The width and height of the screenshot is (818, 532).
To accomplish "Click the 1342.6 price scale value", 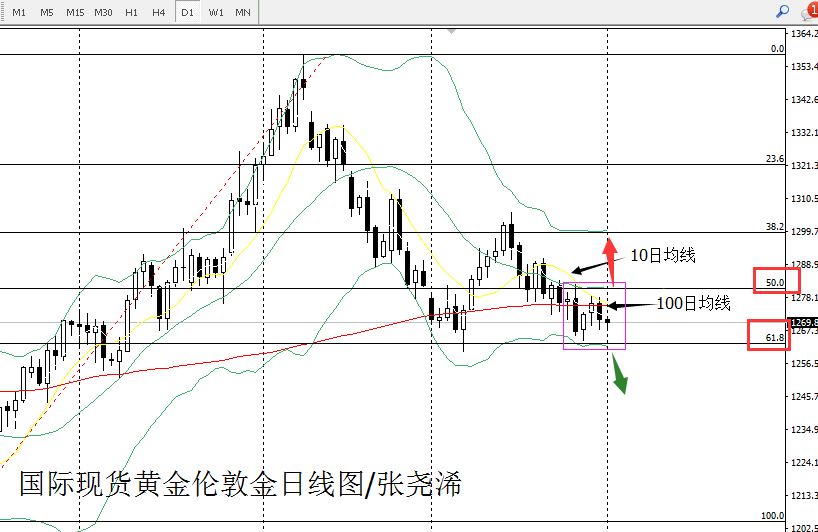I will click(x=804, y=99).
